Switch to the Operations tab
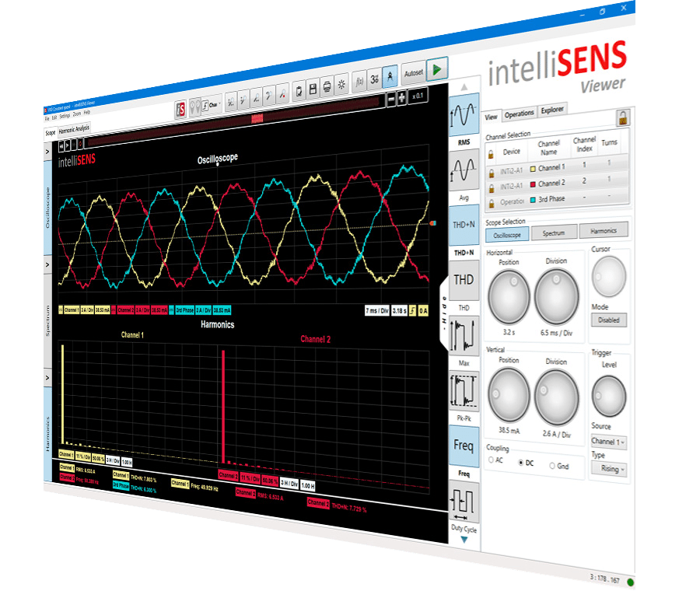The height and width of the screenshot is (591, 700). click(x=520, y=114)
